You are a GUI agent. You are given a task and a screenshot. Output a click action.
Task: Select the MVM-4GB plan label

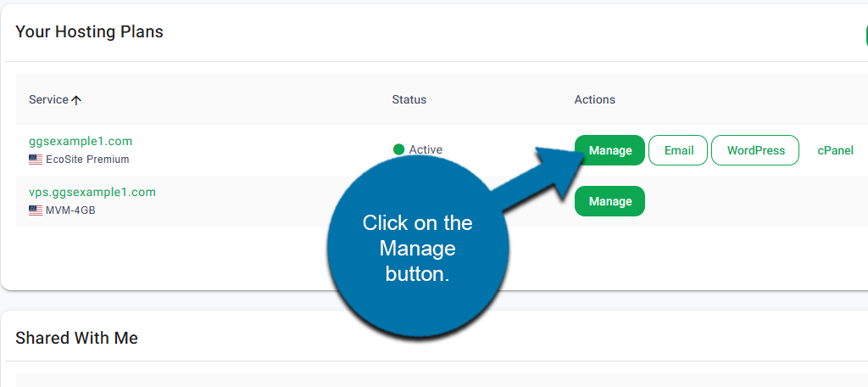pos(70,210)
